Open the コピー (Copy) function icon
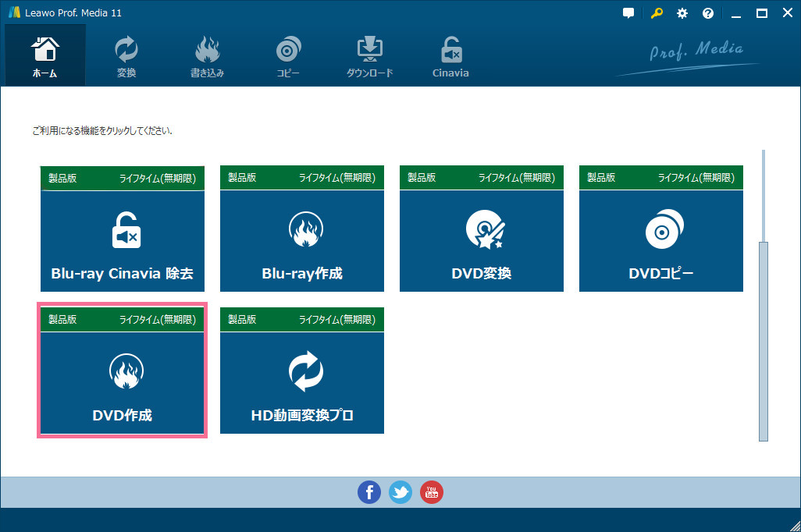Image resolution: width=801 pixels, height=532 pixels. coord(288,55)
